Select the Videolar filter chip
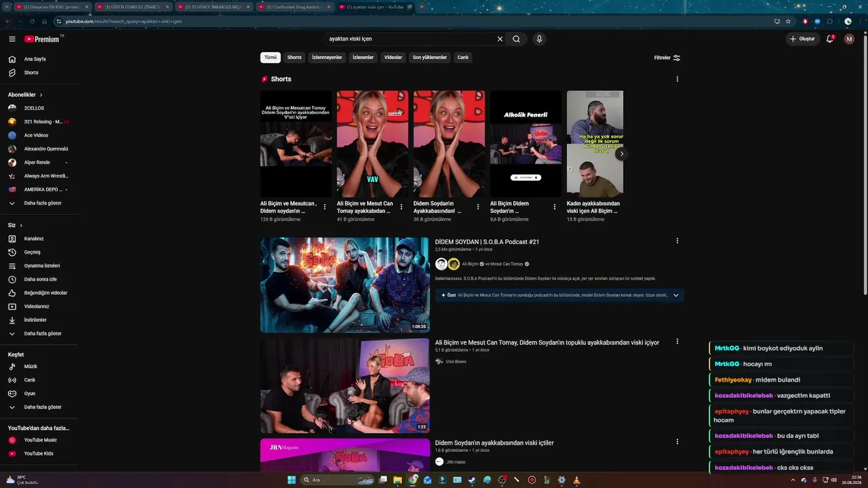Screen dimensions: 868x488 pyautogui.click(x=393, y=58)
